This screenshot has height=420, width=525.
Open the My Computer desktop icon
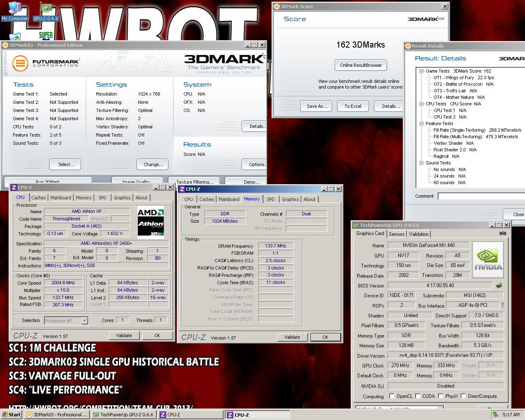pyautogui.click(x=15, y=11)
